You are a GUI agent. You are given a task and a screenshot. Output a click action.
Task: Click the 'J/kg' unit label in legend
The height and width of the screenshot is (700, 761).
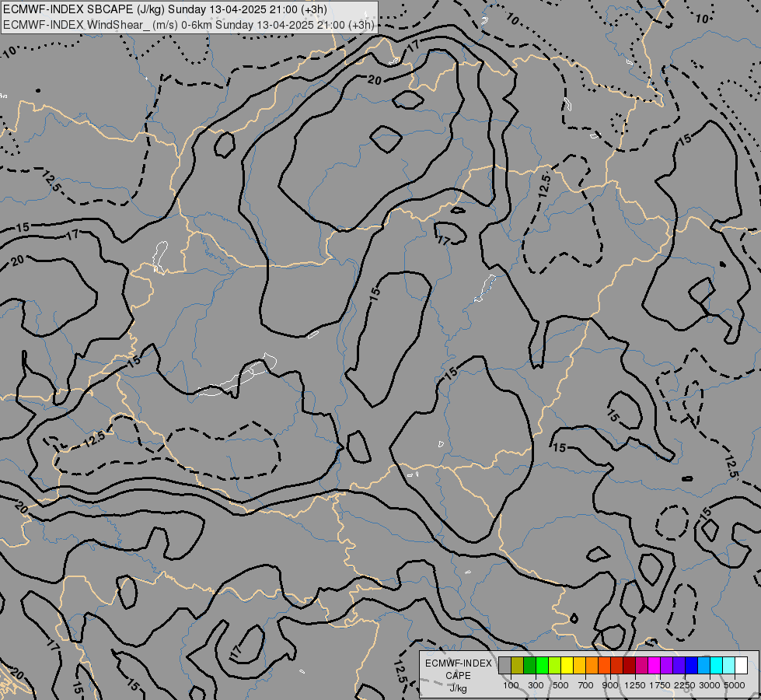click(x=458, y=688)
